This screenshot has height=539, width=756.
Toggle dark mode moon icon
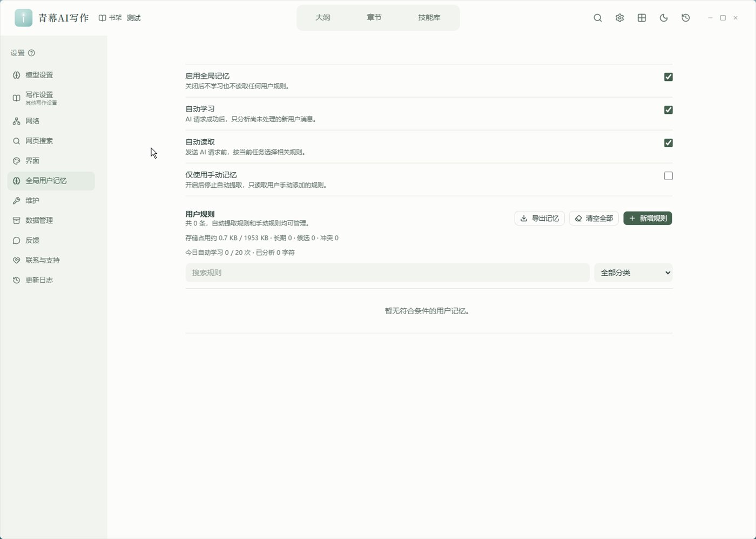pos(664,18)
